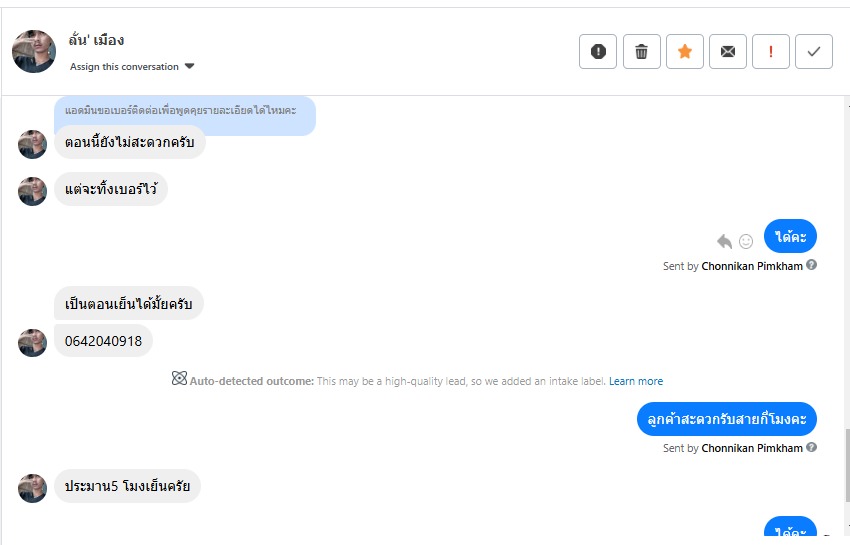Click the sender avatar beside the phone number

(x=33, y=342)
